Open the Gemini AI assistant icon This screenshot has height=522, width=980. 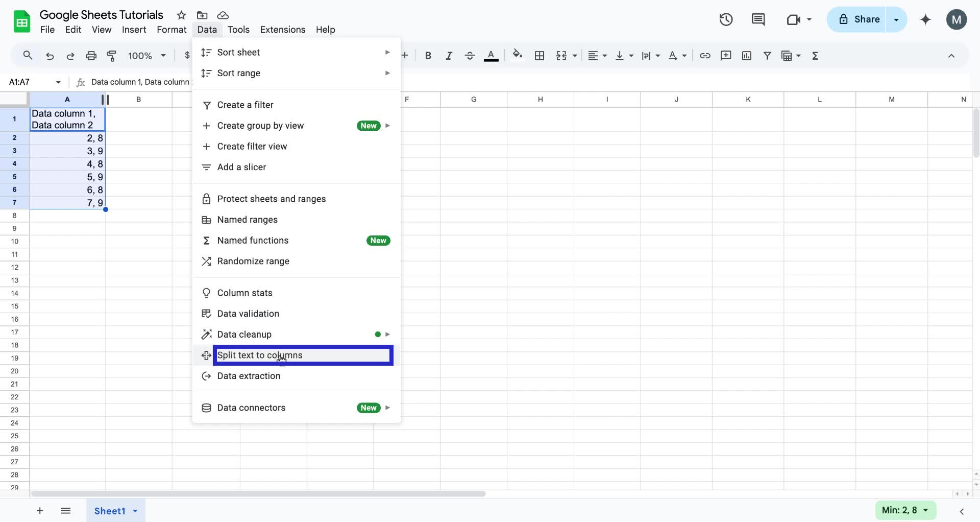click(x=925, y=19)
